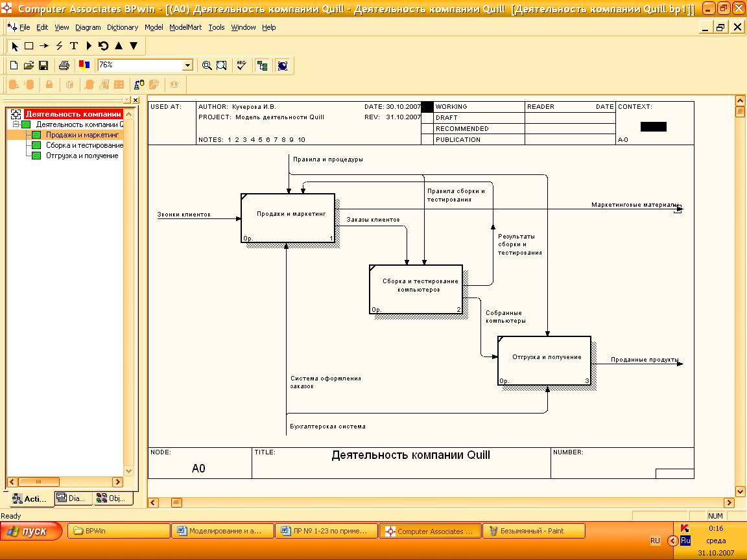Viewport: 747px width, 560px height.
Task: Toggle the ModelMart toolbar button
Action: pos(283,65)
